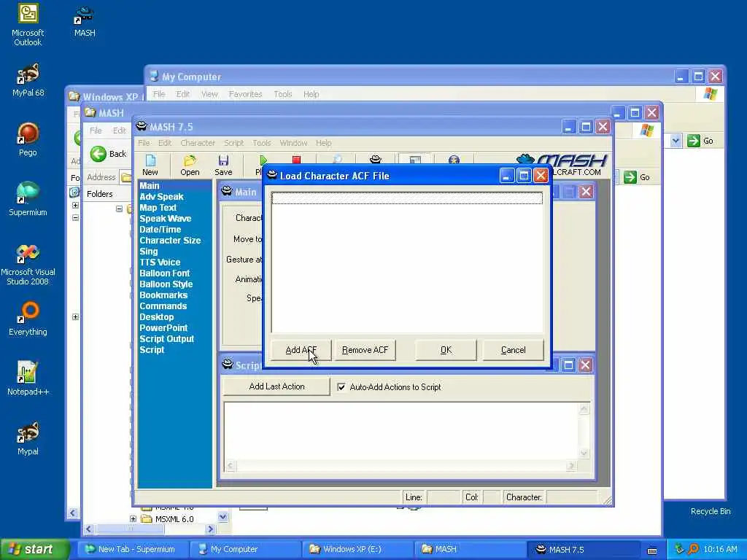Click the Remove ACF button
Image resolution: width=747 pixels, height=560 pixels.
coord(365,350)
